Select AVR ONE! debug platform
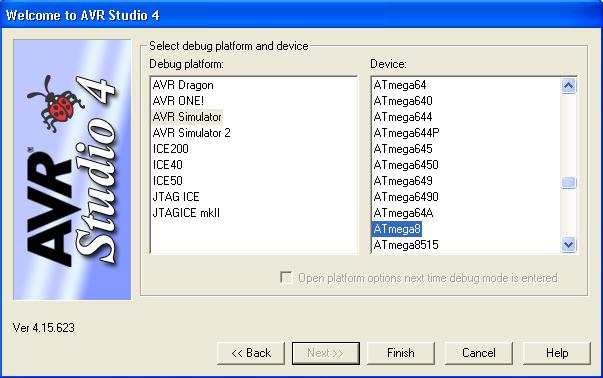Screen dimensions: 603x378 click(178, 101)
